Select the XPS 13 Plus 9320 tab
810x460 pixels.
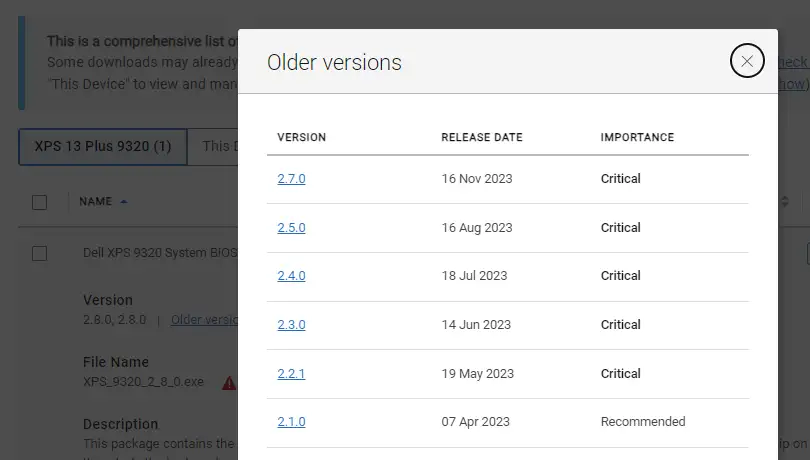[x=103, y=146]
